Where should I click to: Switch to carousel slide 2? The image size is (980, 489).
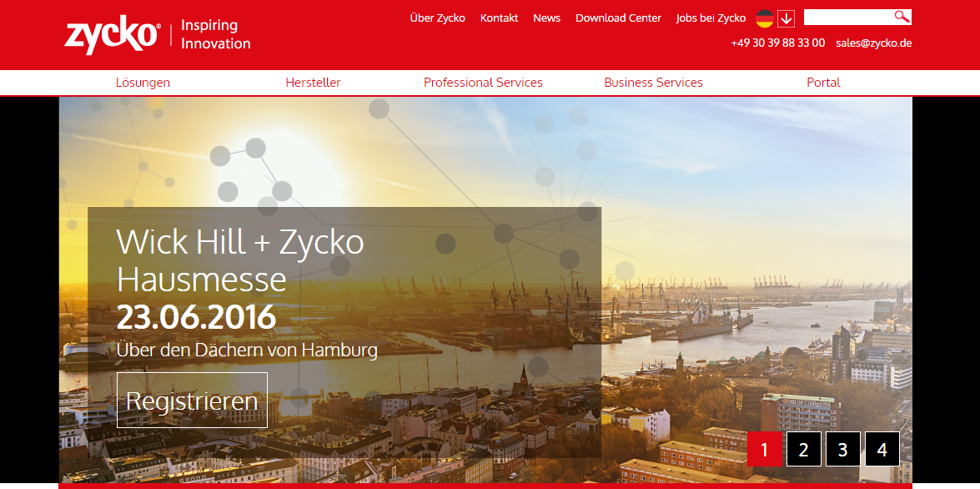(804, 449)
